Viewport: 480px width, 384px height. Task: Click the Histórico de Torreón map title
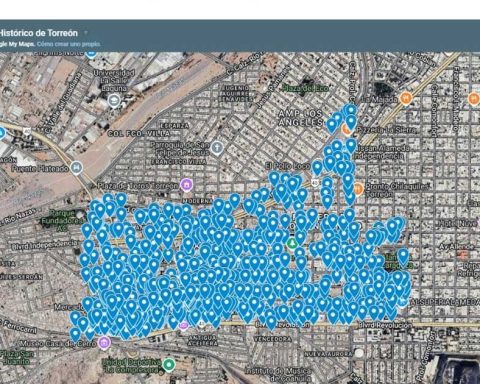coord(38,33)
